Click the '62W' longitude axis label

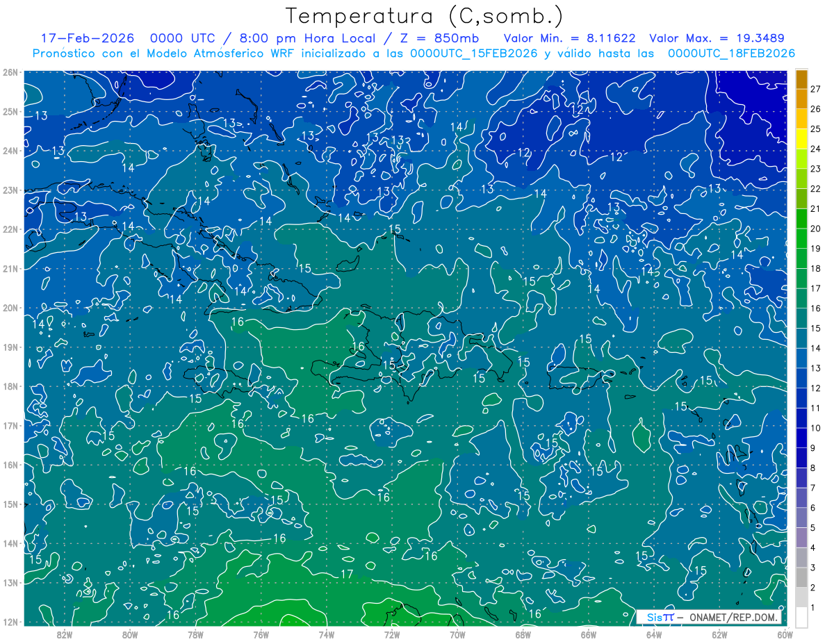[x=719, y=634]
